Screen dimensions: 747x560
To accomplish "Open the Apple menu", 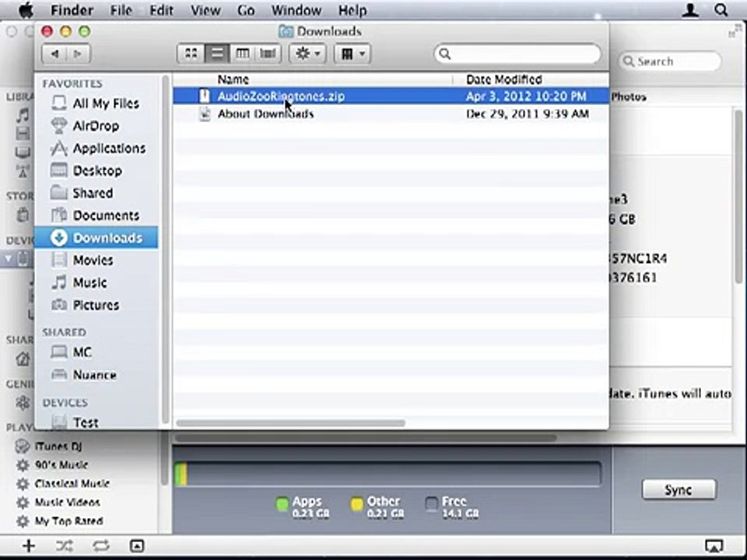I will tap(26, 10).
